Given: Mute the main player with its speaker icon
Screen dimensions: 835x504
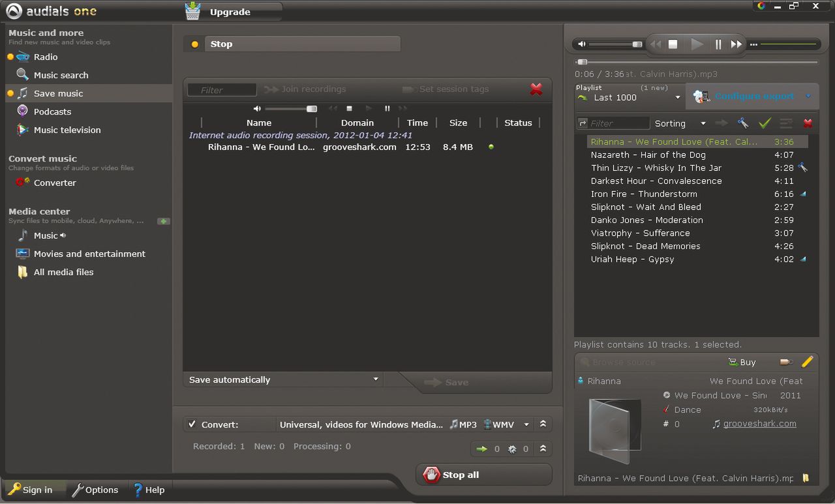Looking at the screenshot, I should click(x=582, y=44).
